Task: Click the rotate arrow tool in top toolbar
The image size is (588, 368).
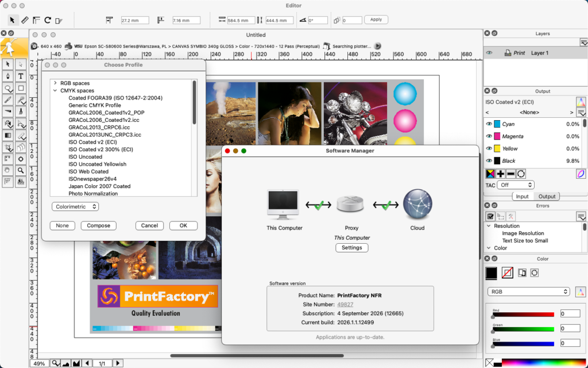Action: pos(48,20)
